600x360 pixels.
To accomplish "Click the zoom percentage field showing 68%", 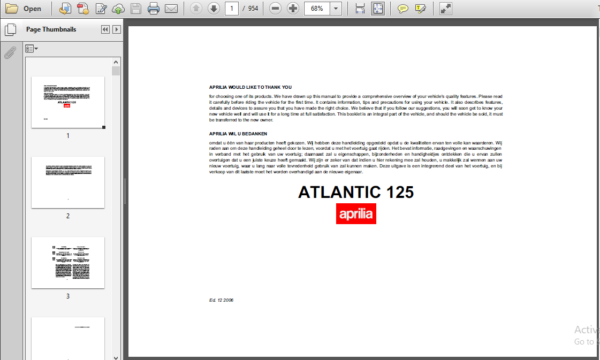I will point(317,8).
